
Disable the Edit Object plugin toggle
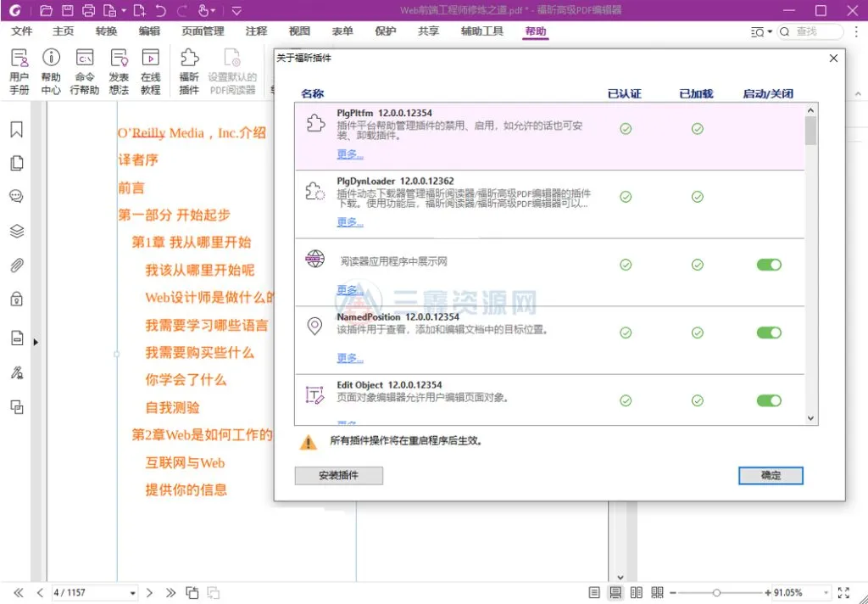click(x=769, y=400)
